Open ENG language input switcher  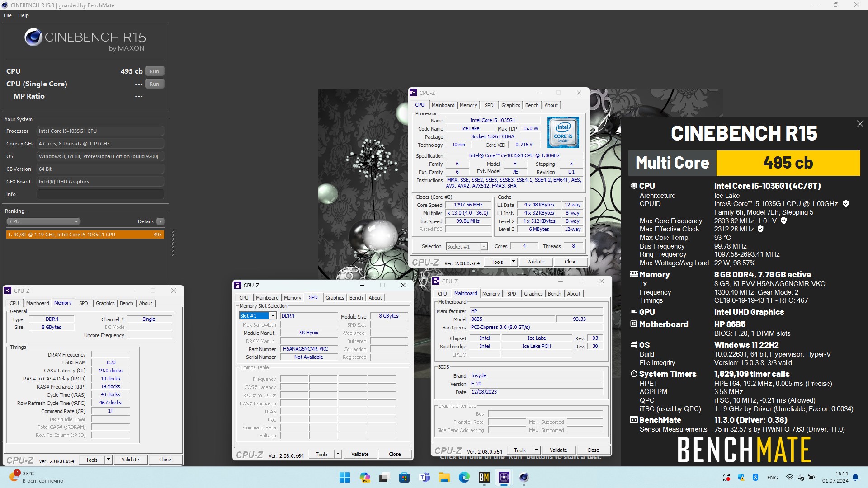[773, 477]
